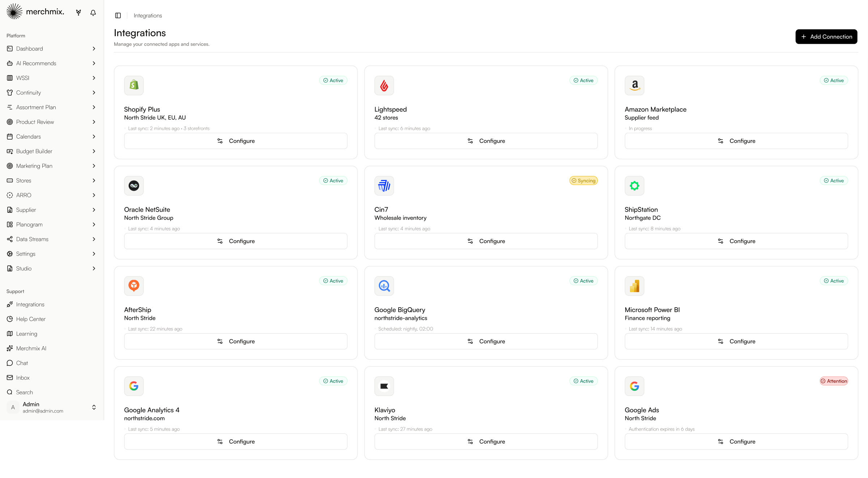Viewport: 868px width, 478px height.
Task: Configure the Google BigQuery integration
Action: (x=486, y=341)
